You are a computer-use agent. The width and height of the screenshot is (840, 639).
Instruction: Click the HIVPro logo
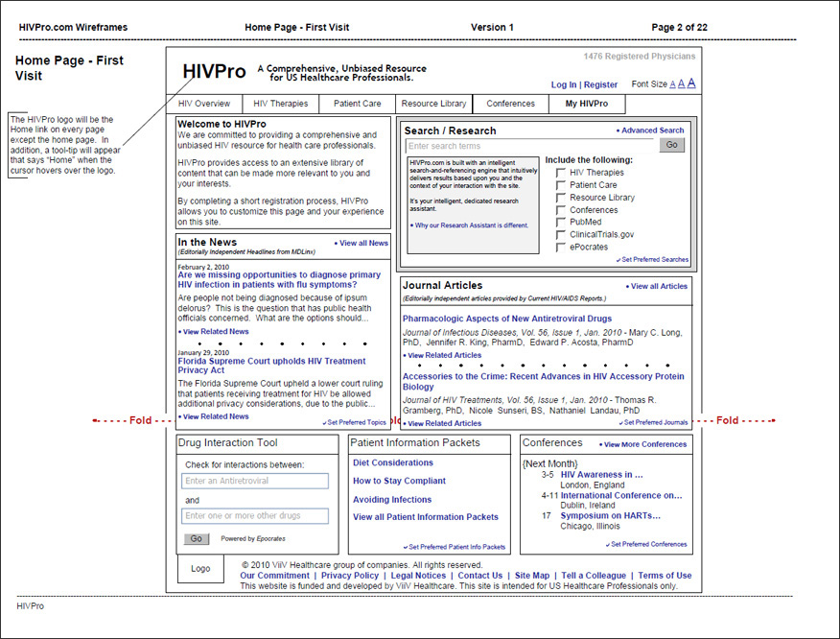tap(214, 71)
